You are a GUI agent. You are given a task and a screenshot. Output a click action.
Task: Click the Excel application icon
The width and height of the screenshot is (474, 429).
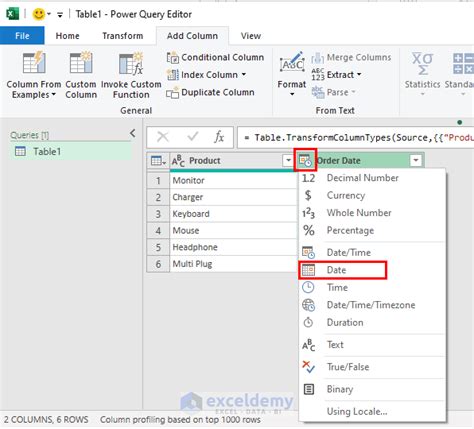click(13, 14)
